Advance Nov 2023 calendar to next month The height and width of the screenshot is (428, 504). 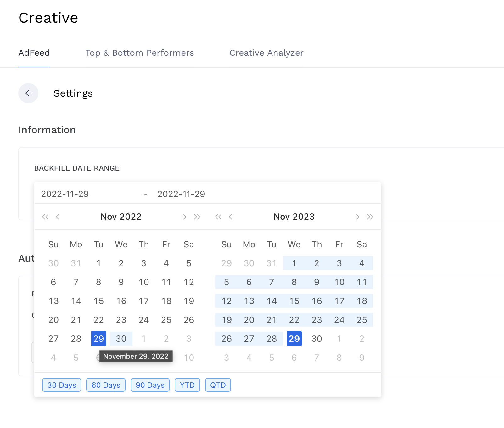[x=358, y=217]
